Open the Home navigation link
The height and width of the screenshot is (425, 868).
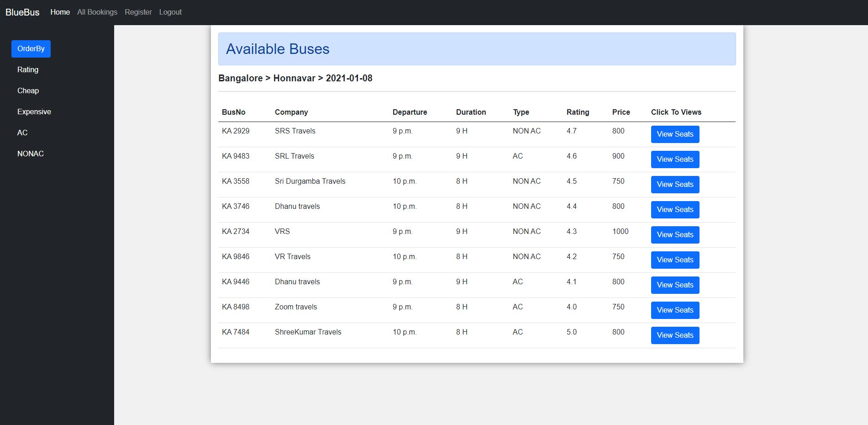(x=60, y=12)
